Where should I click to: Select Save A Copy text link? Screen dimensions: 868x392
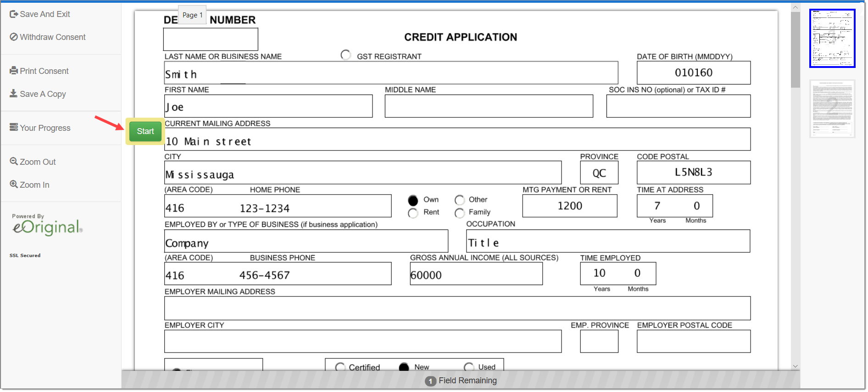click(x=43, y=94)
